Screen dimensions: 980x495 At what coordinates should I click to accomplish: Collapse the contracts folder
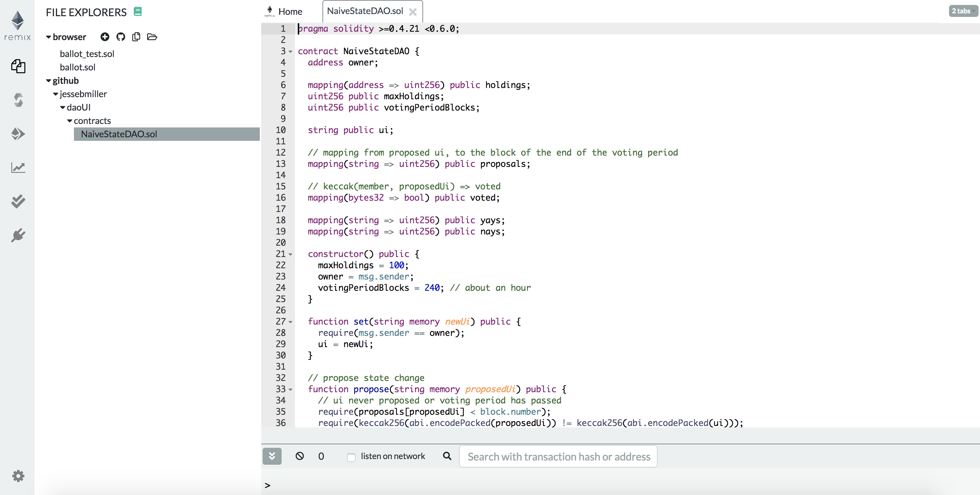[x=70, y=121]
